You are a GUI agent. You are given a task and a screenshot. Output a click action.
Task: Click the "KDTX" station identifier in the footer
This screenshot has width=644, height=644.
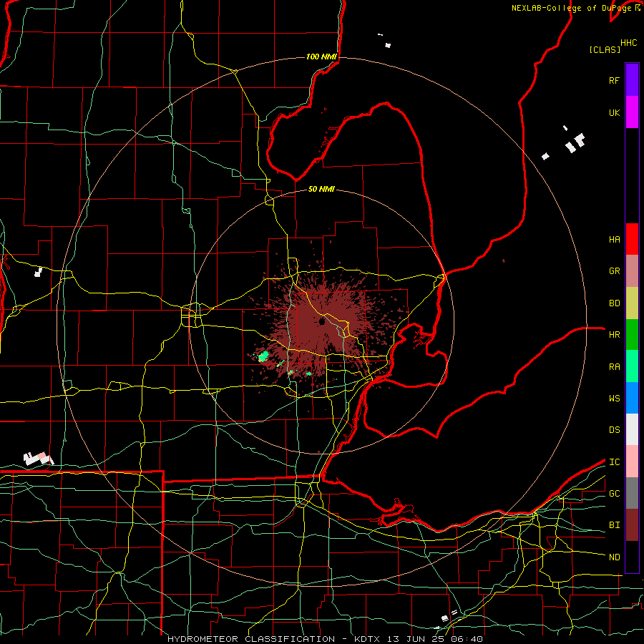368,639
